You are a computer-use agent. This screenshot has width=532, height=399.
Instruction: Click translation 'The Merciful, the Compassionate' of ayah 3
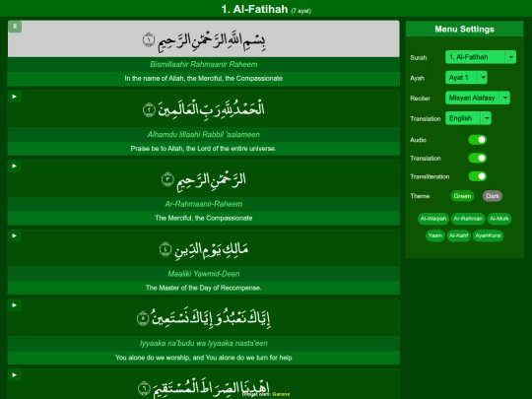204,218
